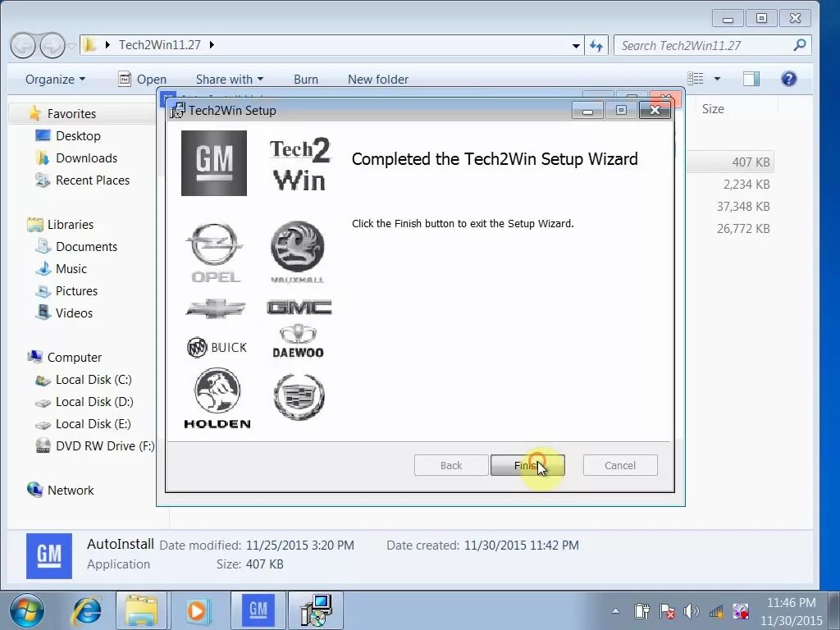The width and height of the screenshot is (840, 630).
Task: Click the network signal tray icon
Action: (x=716, y=610)
